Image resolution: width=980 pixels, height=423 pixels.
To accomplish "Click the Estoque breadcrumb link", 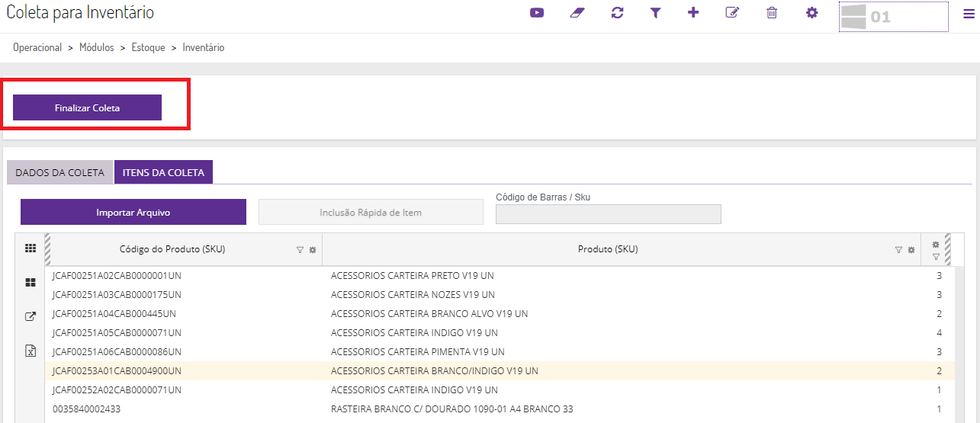I will pos(148,47).
